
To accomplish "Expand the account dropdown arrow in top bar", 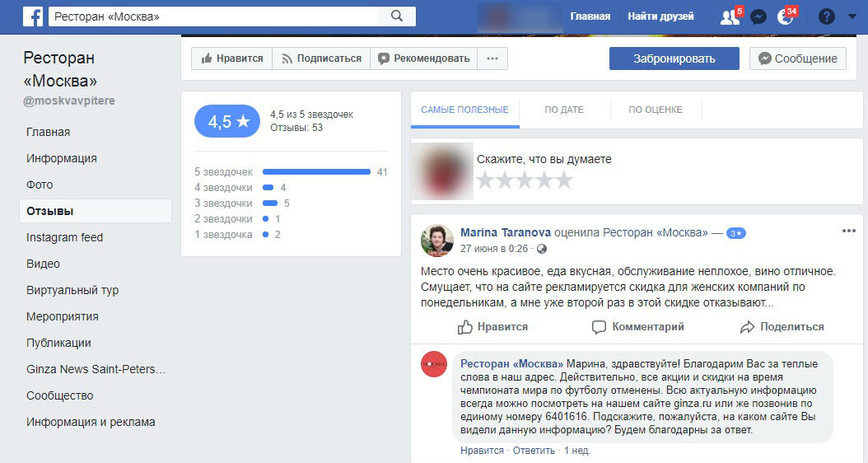I will [852, 16].
